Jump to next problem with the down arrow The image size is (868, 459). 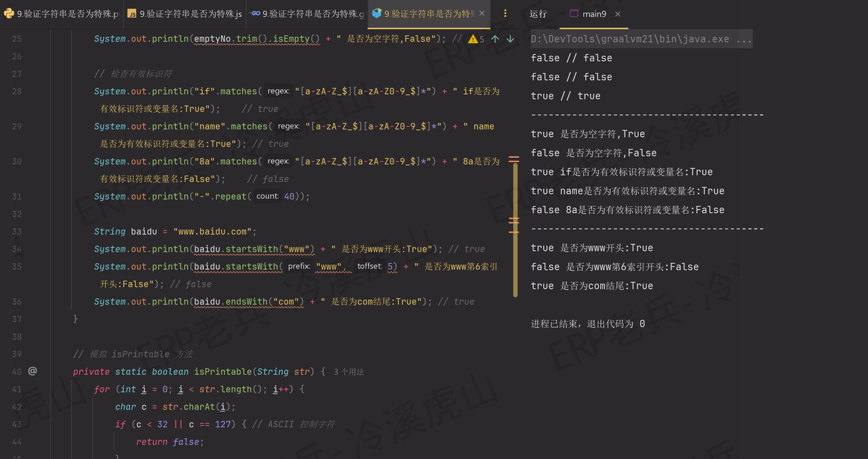tap(511, 39)
